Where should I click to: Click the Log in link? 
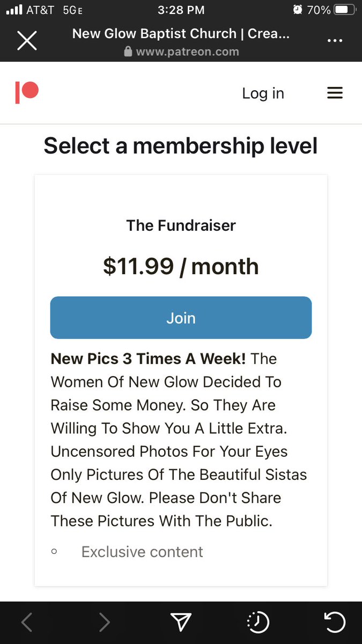coord(263,93)
